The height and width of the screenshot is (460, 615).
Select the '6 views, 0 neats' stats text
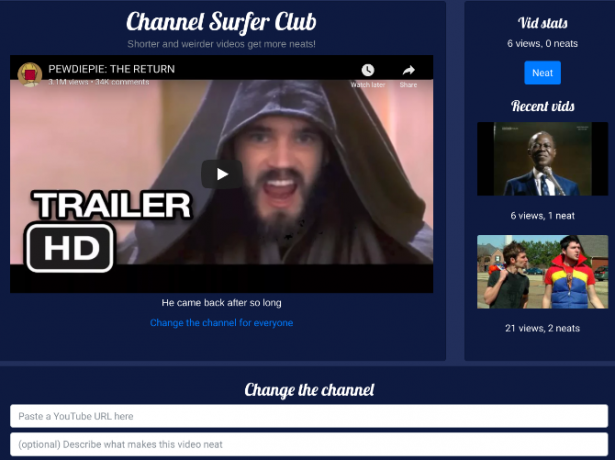(542, 44)
